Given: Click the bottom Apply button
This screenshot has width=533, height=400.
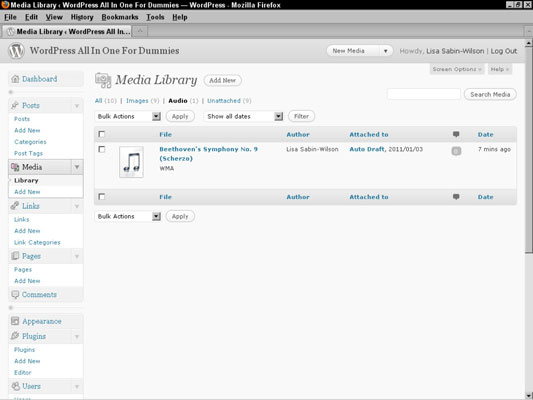Looking at the screenshot, I should click(180, 216).
